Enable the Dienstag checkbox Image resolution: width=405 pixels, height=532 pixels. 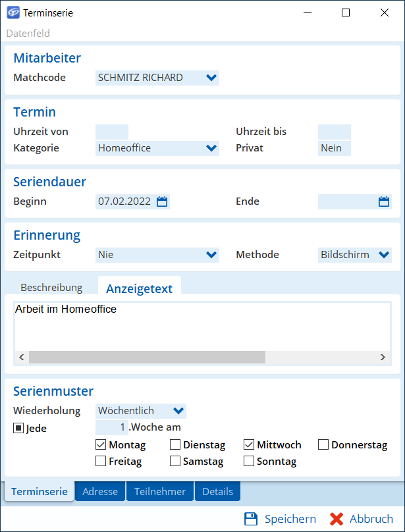tap(175, 444)
